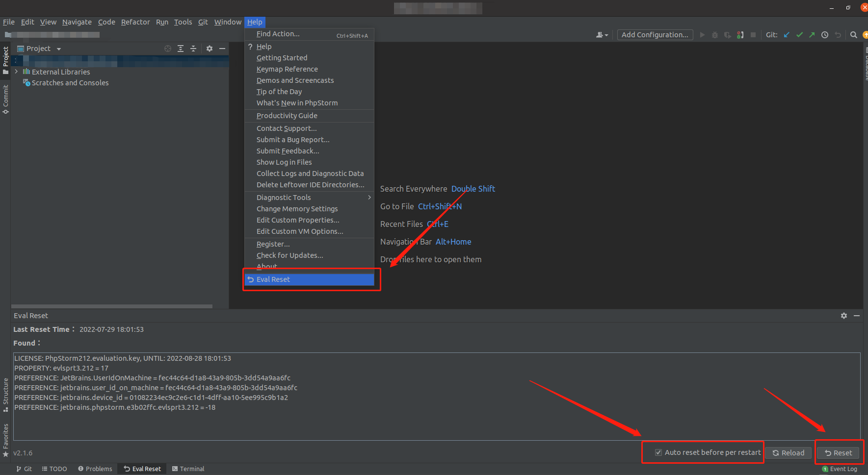
Task: Click the Run triangle icon
Action: click(x=702, y=35)
